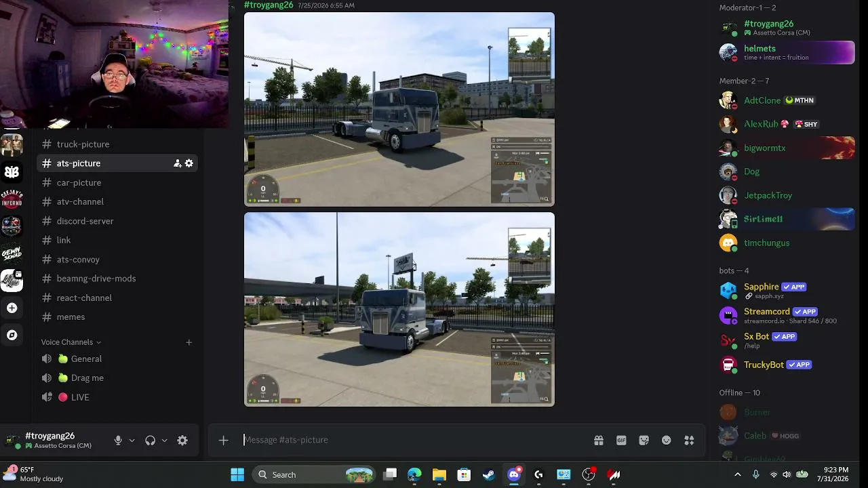Viewport: 868px width, 488px height.
Task: Open member helmets profile
Action: pyautogui.click(x=787, y=52)
